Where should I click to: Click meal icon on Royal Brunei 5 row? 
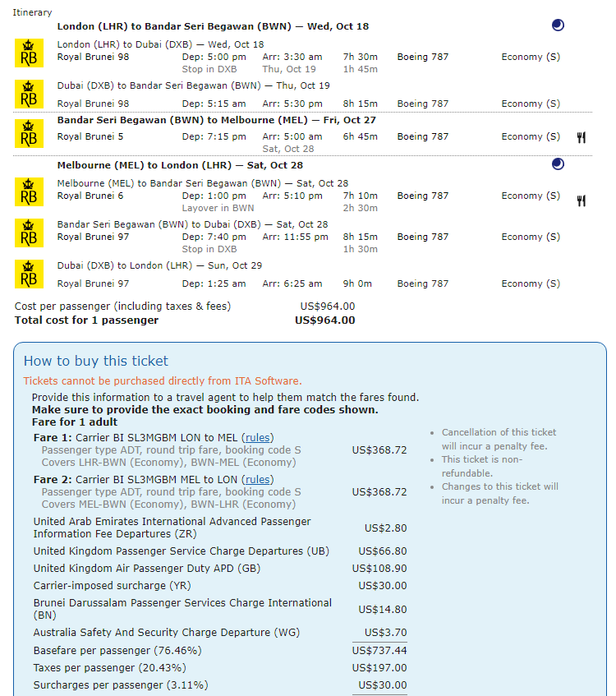tap(582, 137)
